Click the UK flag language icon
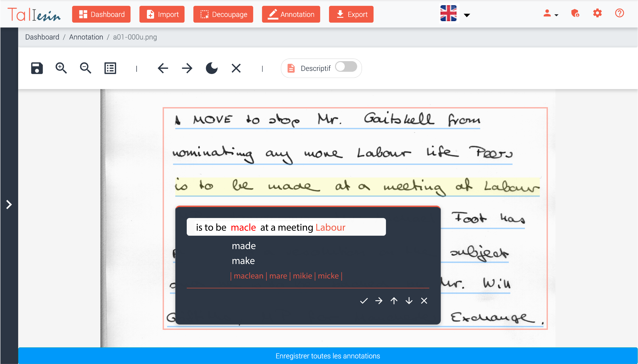Viewport: 638px width, 364px height. [x=449, y=13]
